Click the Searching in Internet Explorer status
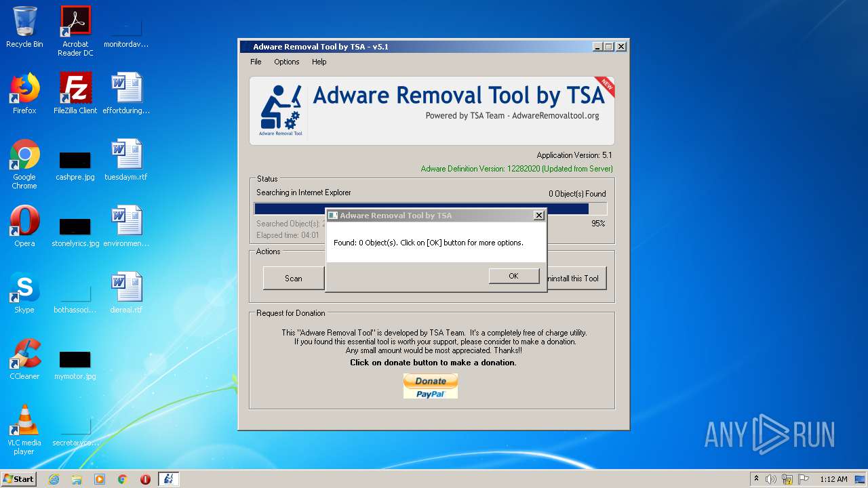 tap(304, 192)
